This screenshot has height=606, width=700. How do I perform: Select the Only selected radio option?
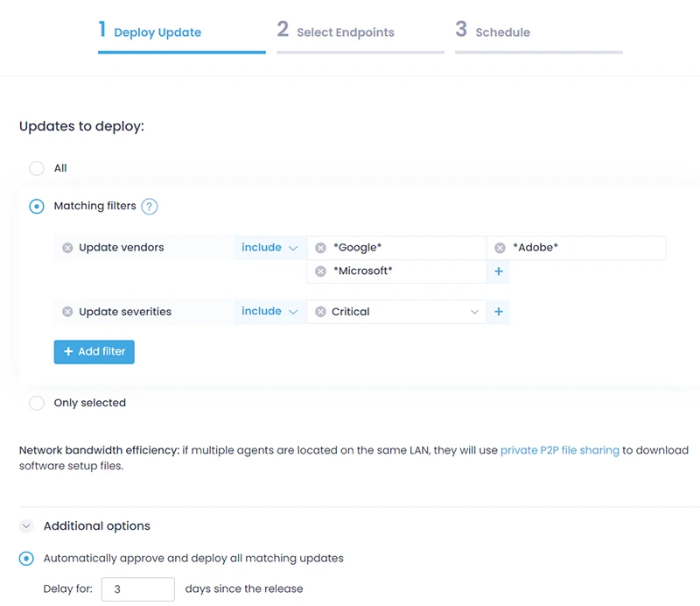point(37,403)
